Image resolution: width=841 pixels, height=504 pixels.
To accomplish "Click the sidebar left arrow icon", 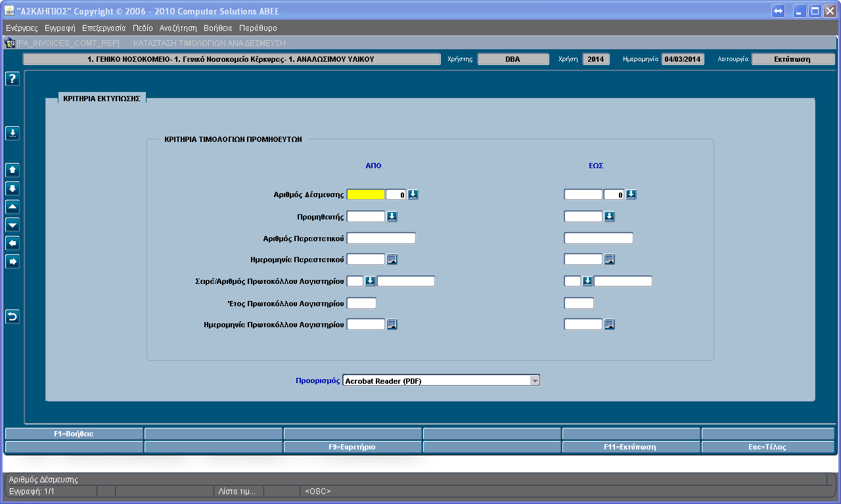I will coord(12,243).
